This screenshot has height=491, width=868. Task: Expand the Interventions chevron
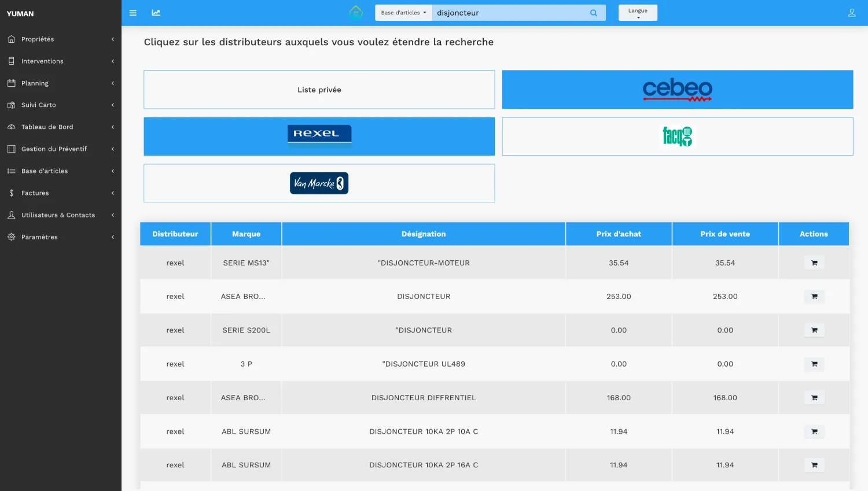coord(113,61)
